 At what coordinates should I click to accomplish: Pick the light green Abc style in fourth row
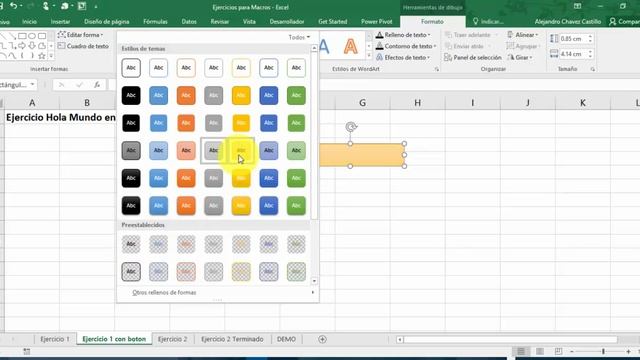click(x=296, y=151)
